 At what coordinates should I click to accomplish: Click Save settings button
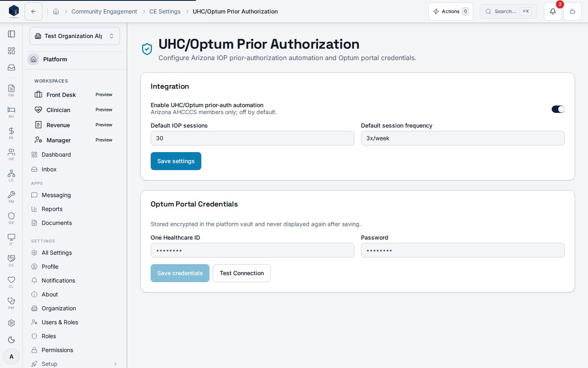pyautogui.click(x=176, y=161)
